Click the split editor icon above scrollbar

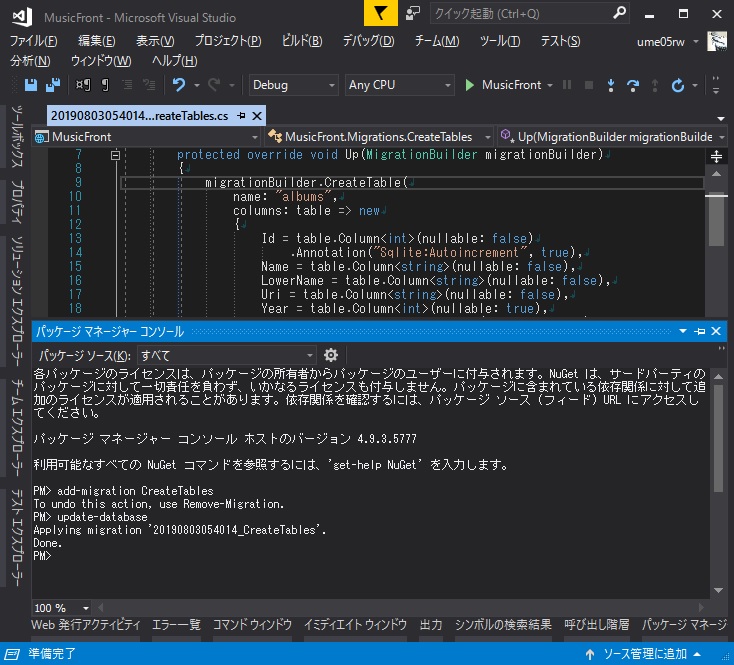click(x=716, y=156)
